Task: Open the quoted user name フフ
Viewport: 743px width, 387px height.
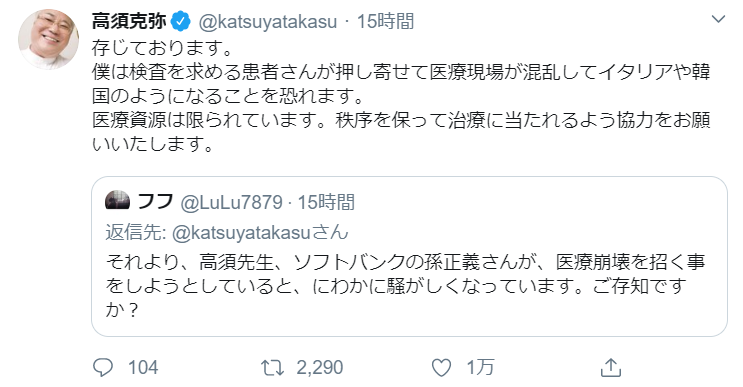Action: [155, 202]
